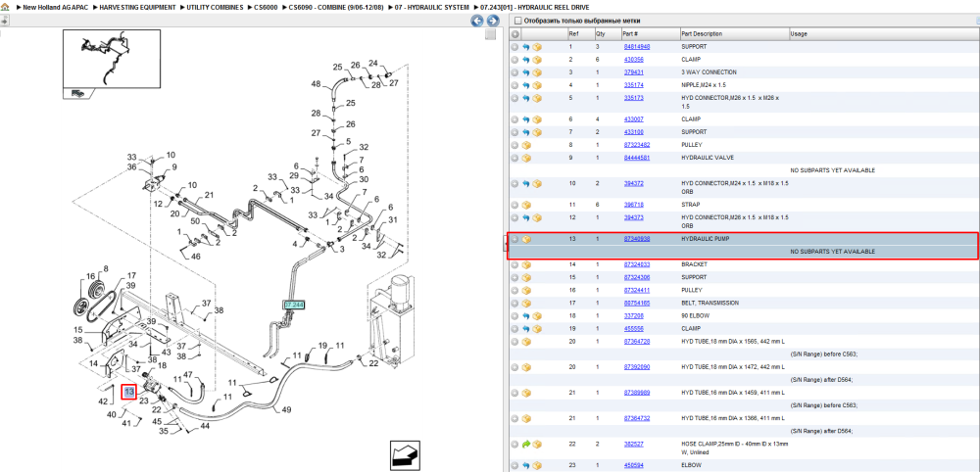
Task: Click the 07.244 link label in diagram
Action: [294, 305]
